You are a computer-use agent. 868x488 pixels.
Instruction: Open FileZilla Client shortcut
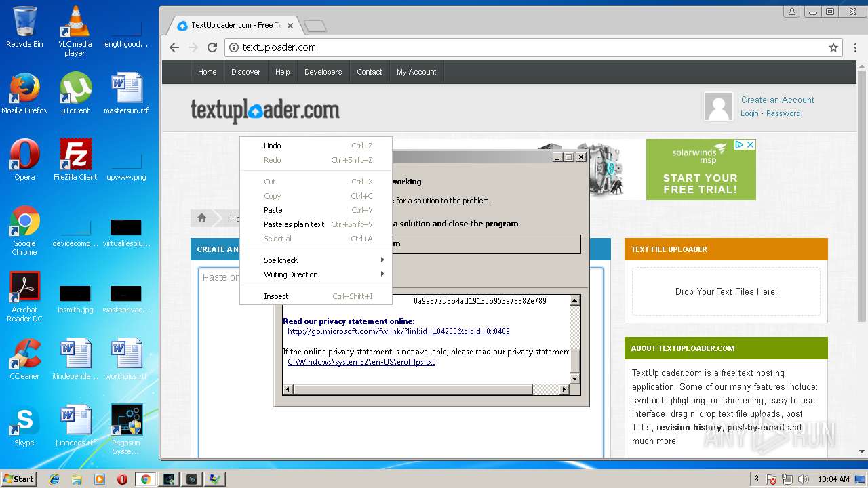tap(75, 160)
